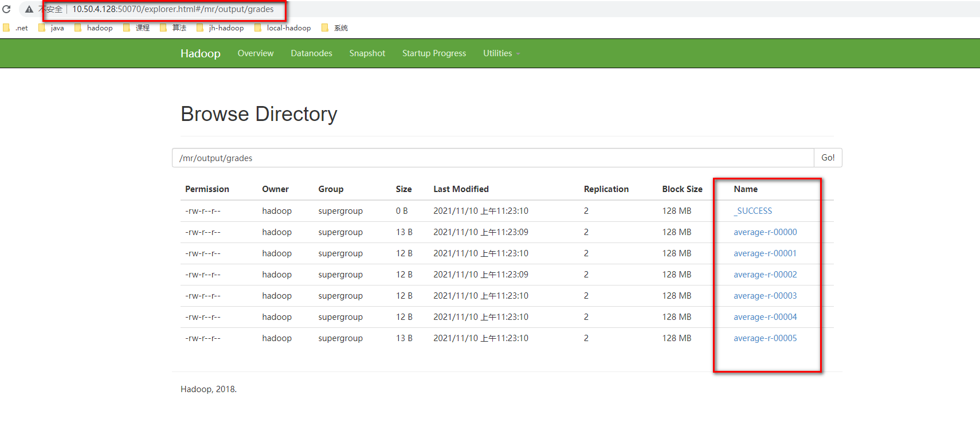Open the .net bookmark folder
The image size is (980, 442).
click(x=16, y=28)
